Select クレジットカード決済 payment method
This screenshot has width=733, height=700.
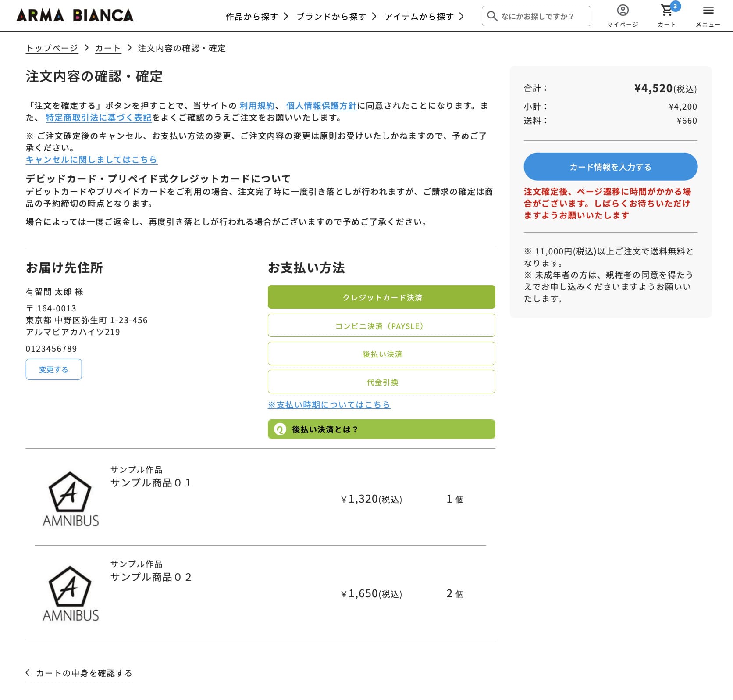[x=381, y=297]
